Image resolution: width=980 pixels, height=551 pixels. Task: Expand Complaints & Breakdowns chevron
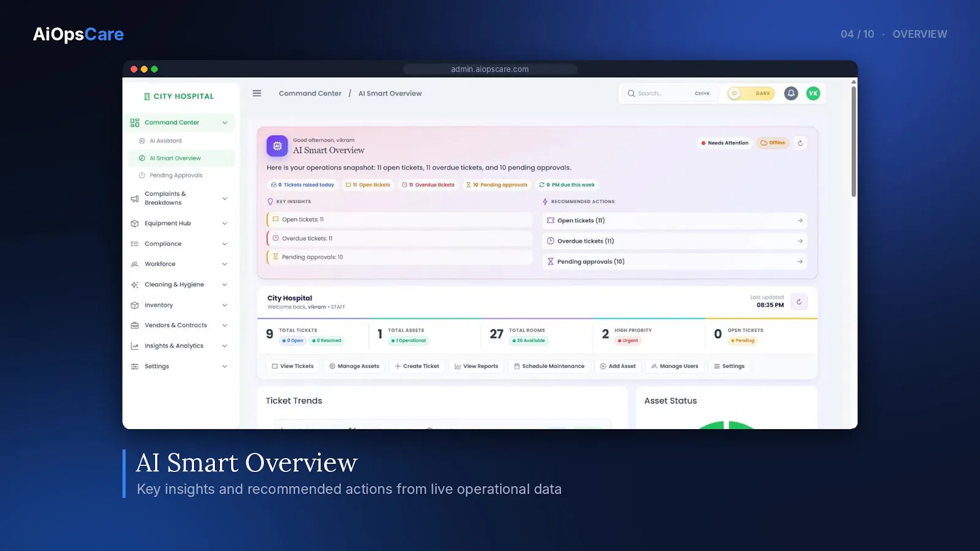click(x=225, y=198)
